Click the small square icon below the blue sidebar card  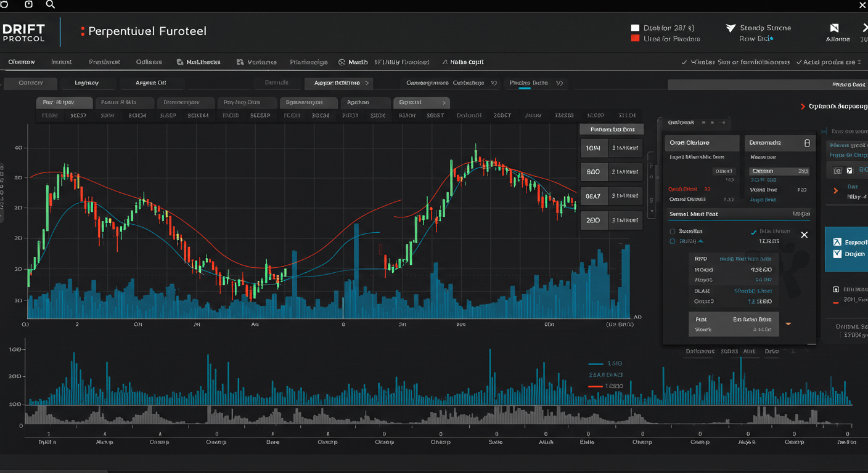click(x=836, y=289)
